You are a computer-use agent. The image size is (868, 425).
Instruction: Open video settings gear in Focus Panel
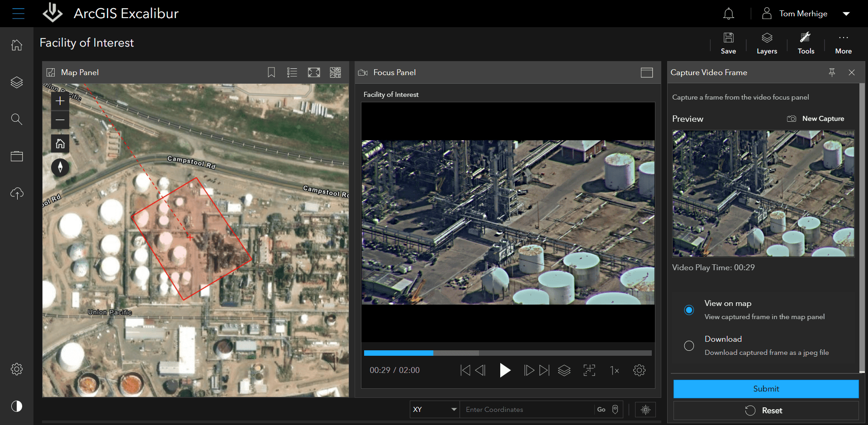[639, 370]
